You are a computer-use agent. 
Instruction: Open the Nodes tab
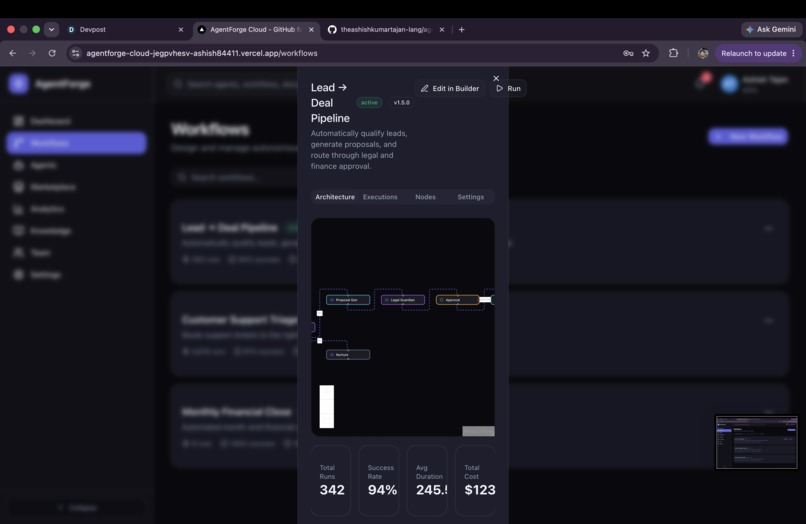[425, 197]
